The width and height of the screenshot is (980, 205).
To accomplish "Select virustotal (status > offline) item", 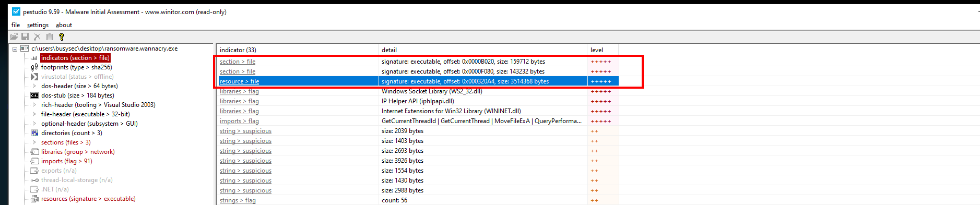I will point(77,77).
